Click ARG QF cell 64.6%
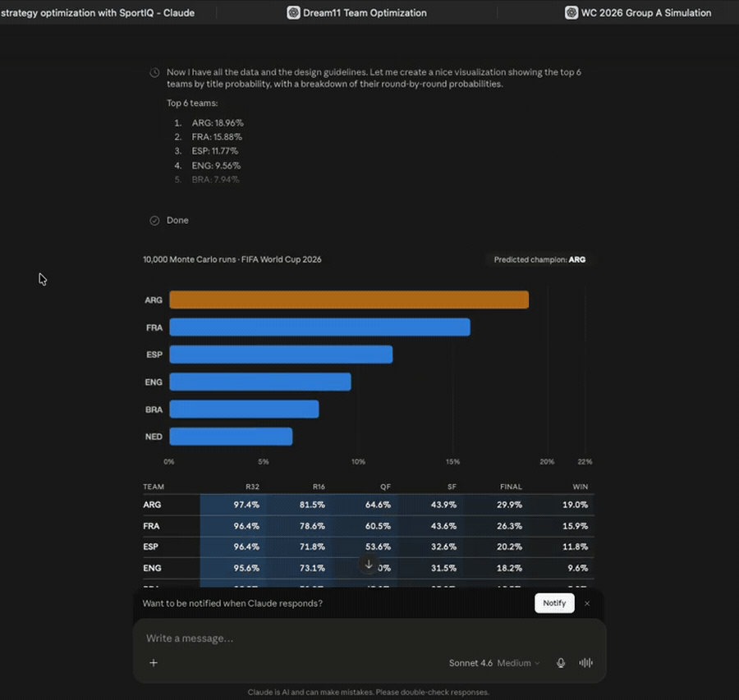This screenshot has width=739, height=700. 378,505
